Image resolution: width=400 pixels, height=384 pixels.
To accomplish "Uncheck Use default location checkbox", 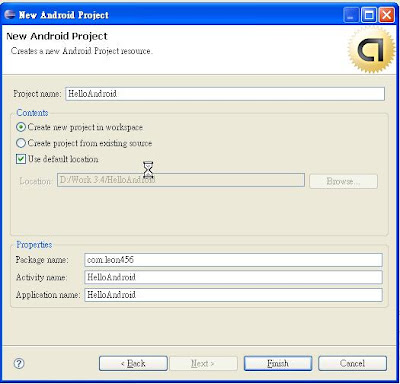I will point(21,159).
